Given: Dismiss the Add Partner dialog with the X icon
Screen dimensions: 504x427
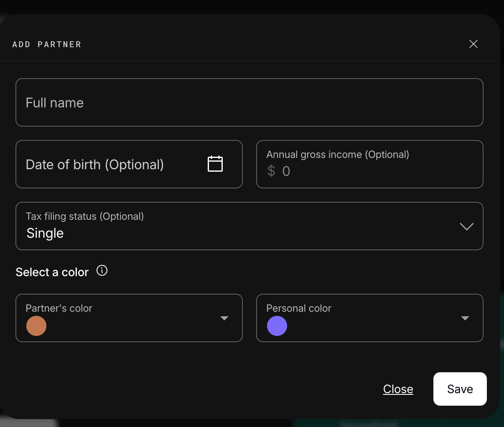Looking at the screenshot, I should [x=473, y=44].
